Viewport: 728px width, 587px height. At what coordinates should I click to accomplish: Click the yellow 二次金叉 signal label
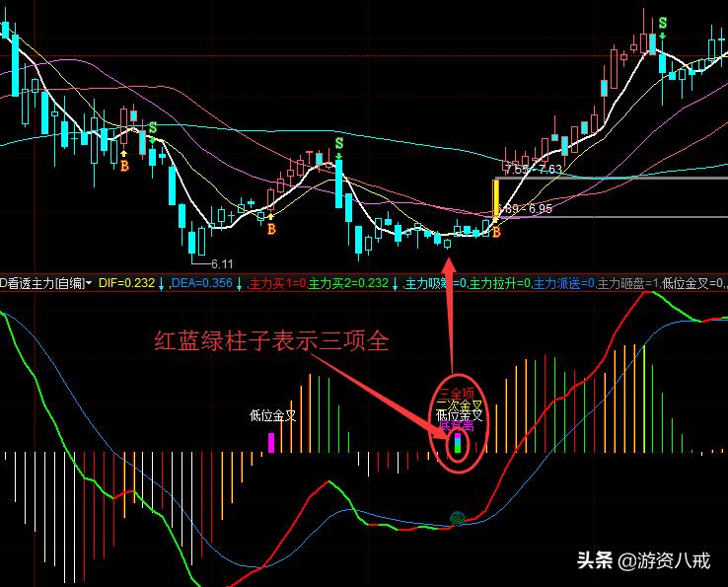click(x=459, y=404)
